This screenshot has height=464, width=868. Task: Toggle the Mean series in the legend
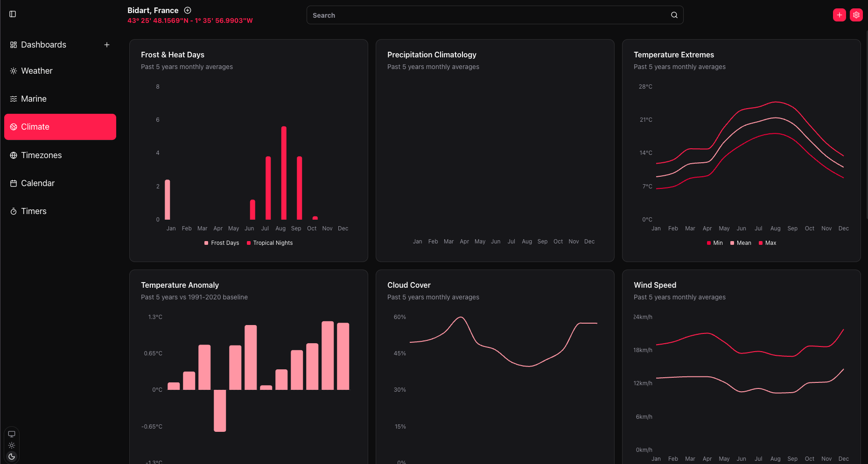click(741, 243)
